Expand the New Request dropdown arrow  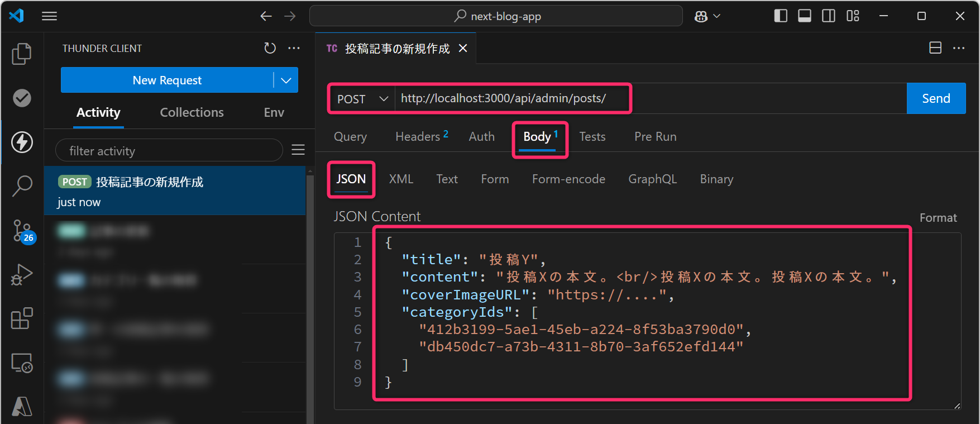(286, 80)
